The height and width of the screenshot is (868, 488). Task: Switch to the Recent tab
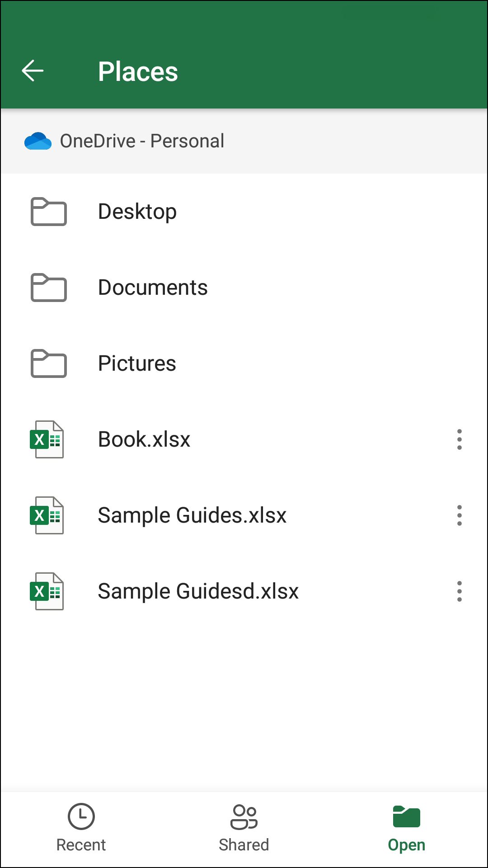(81, 828)
